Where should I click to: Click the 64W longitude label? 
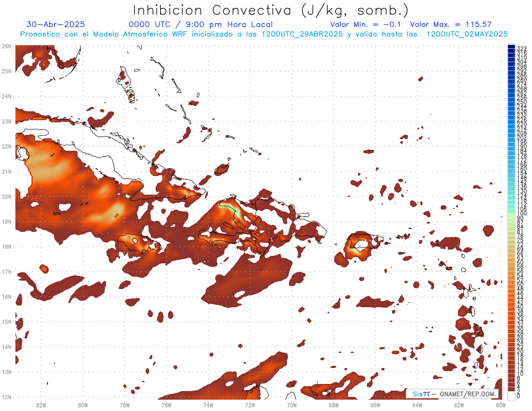(x=417, y=405)
